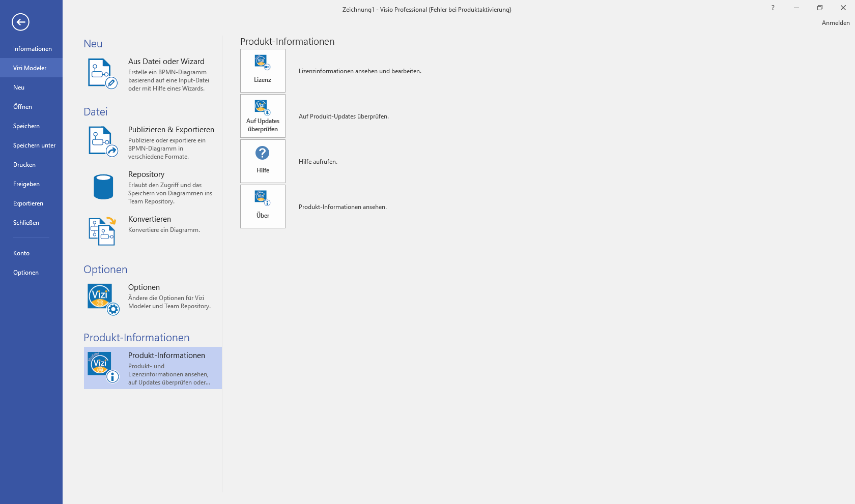Image resolution: width=855 pixels, height=504 pixels.
Task: Click the Repository title text
Action: (146, 174)
